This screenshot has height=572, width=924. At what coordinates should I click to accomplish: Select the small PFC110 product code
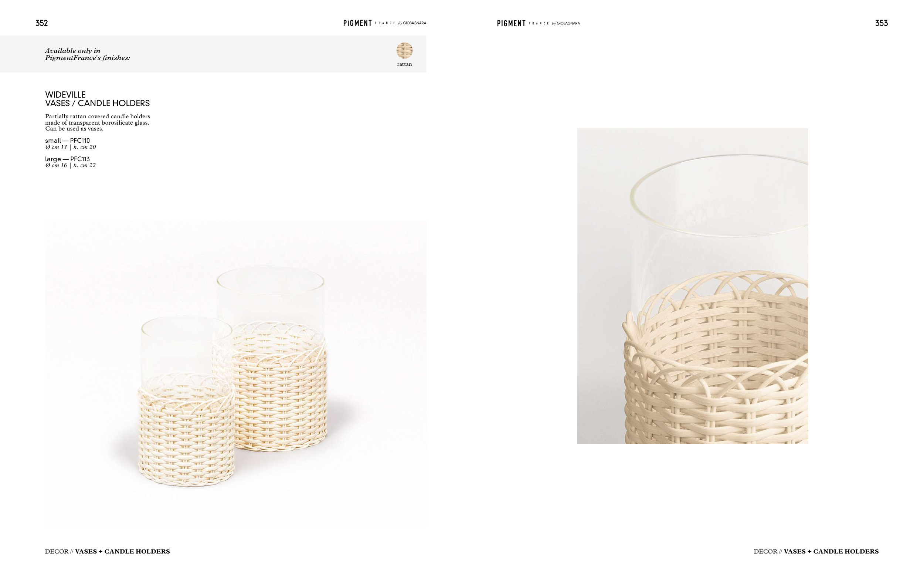pyautogui.click(x=67, y=141)
